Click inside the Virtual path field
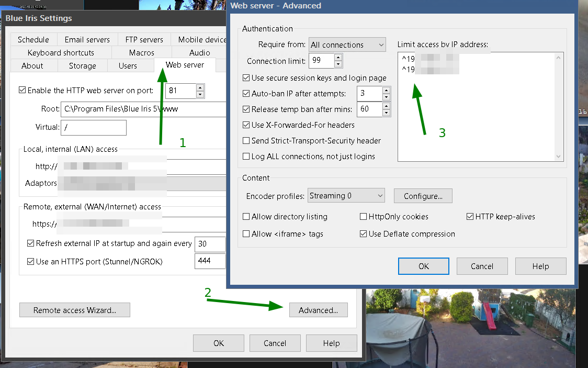This screenshot has width=588, height=368. (94, 128)
